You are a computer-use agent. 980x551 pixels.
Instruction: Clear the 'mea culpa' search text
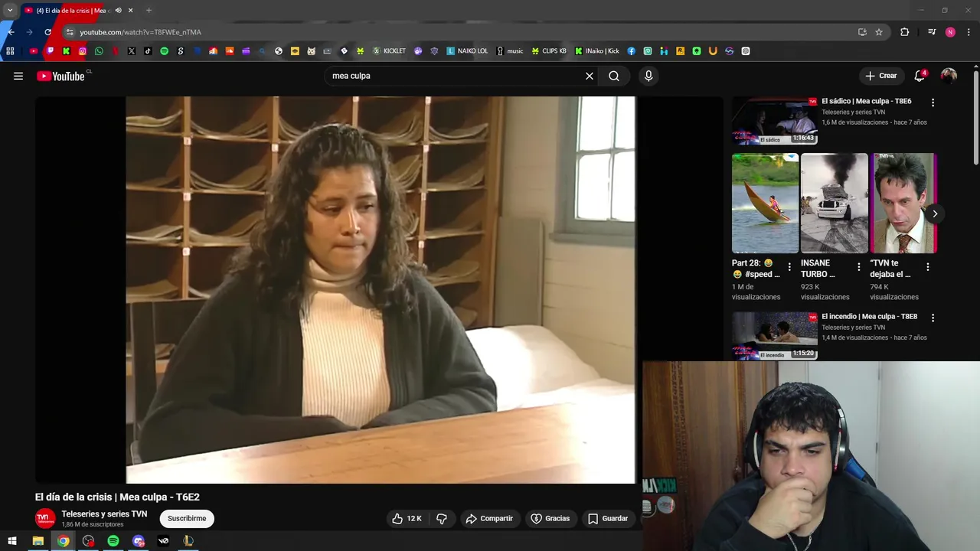point(590,76)
